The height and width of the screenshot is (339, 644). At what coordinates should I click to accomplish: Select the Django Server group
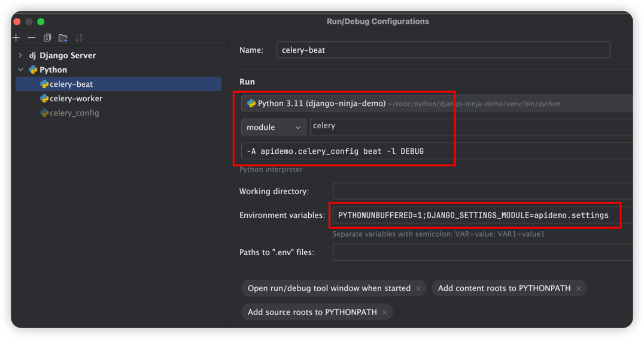pyautogui.click(x=68, y=56)
